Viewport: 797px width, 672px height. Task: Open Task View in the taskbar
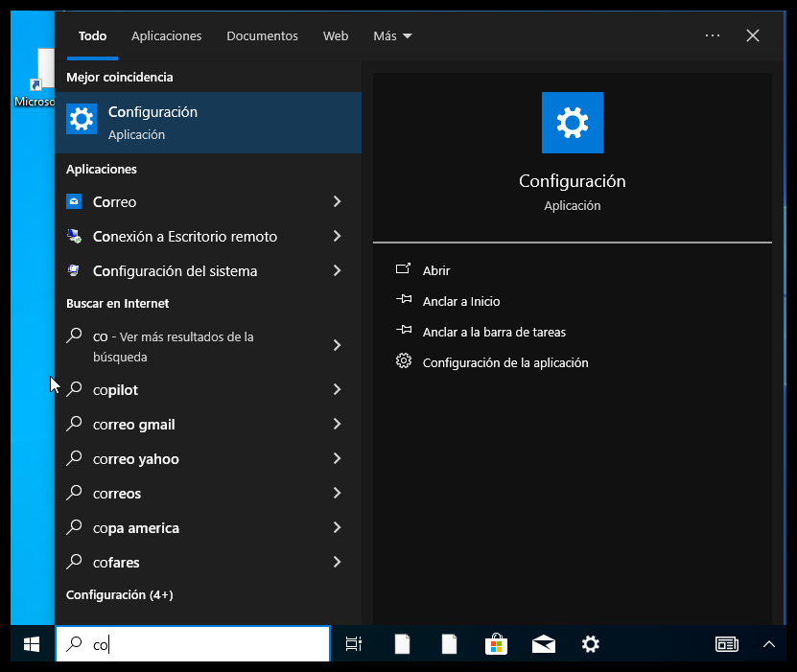pyautogui.click(x=354, y=644)
